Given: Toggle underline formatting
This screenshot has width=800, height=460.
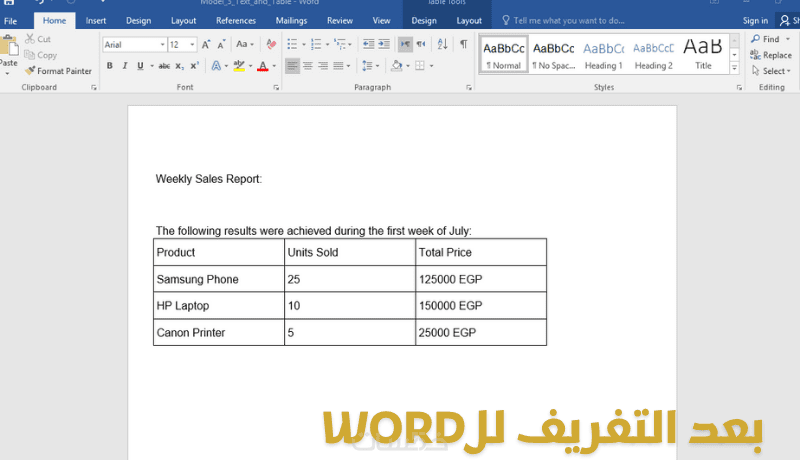Looking at the screenshot, I should [x=140, y=66].
